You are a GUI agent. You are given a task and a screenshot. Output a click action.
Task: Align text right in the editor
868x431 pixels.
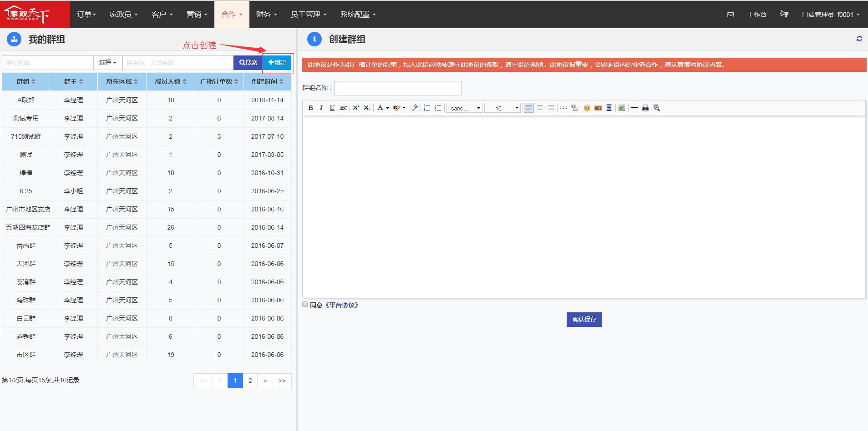[x=551, y=108]
